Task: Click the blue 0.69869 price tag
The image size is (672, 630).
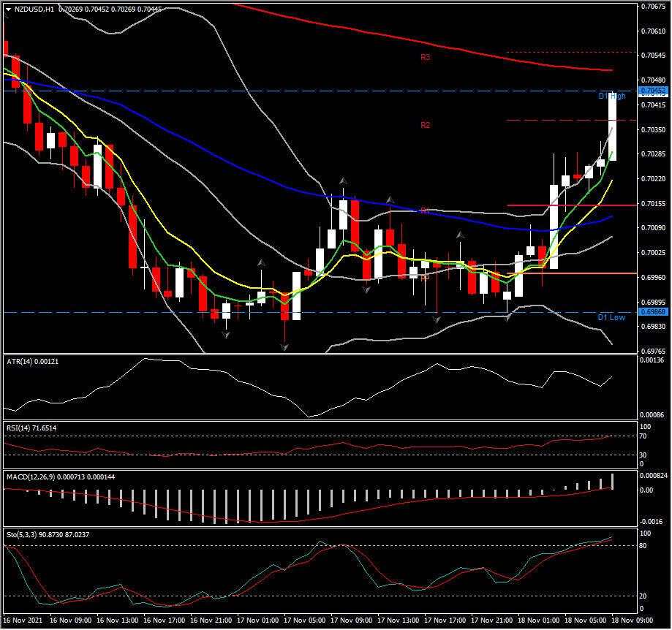Action: [x=653, y=312]
